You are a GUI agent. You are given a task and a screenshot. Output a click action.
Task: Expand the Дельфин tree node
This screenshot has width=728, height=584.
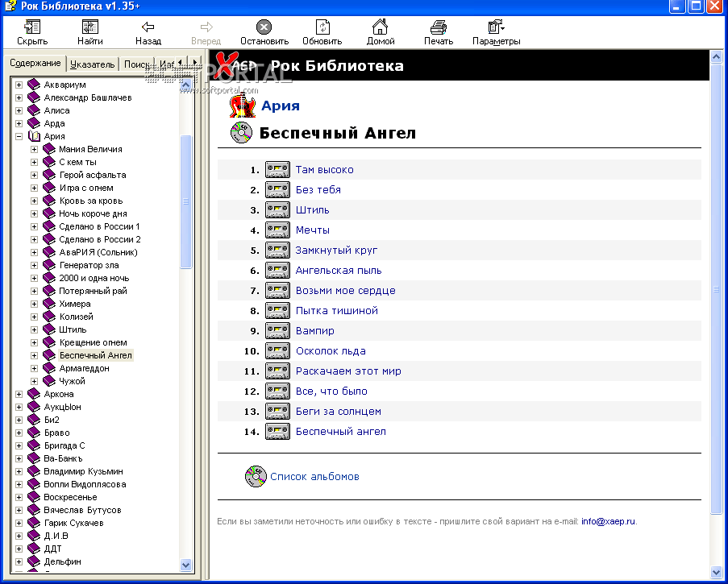(19, 561)
